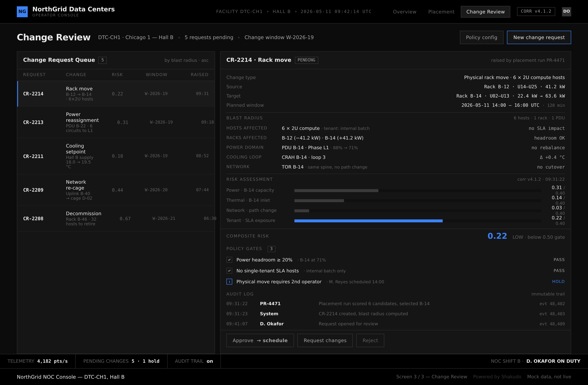Image resolution: width=588 pixels, height=385 pixels.
Task: Open the New change request button
Action: (539, 37)
